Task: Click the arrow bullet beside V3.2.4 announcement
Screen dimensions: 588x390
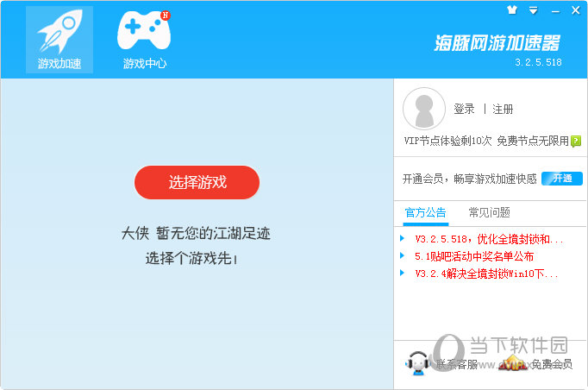Action: (x=402, y=273)
